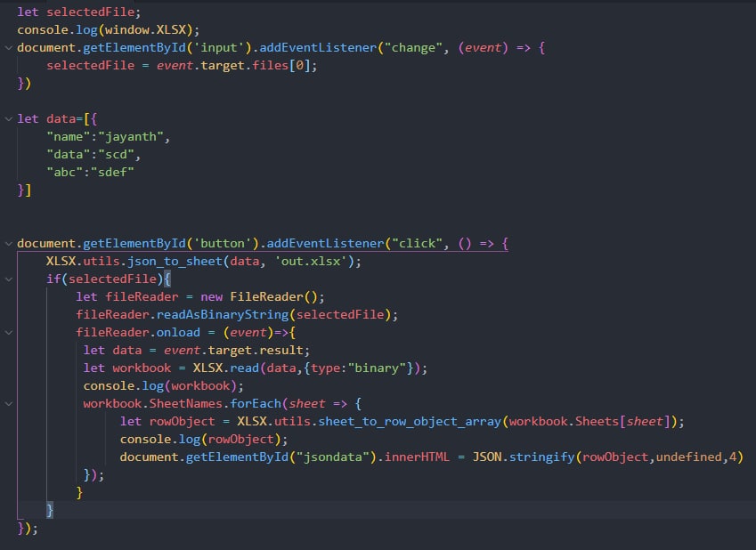Collapse the 'let data=[{' fold arrow

pos(8,118)
